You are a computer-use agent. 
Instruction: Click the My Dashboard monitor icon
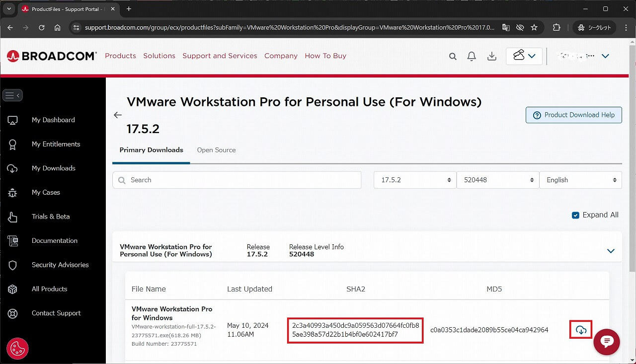tap(13, 120)
